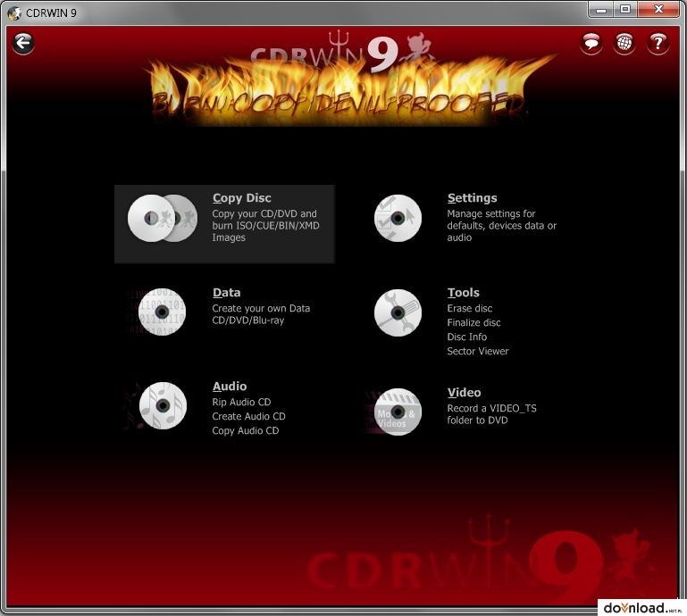
Task: Click the CDRWIN title bar app icon
Action: pos(14,13)
